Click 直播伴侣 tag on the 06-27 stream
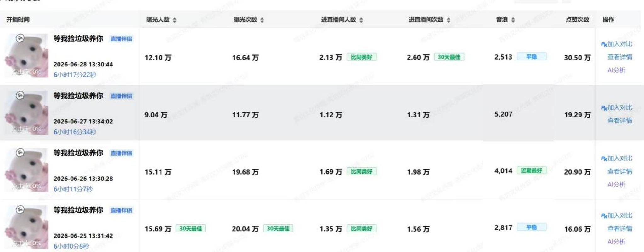The width and height of the screenshot is (644, 252). click(121, 96)
